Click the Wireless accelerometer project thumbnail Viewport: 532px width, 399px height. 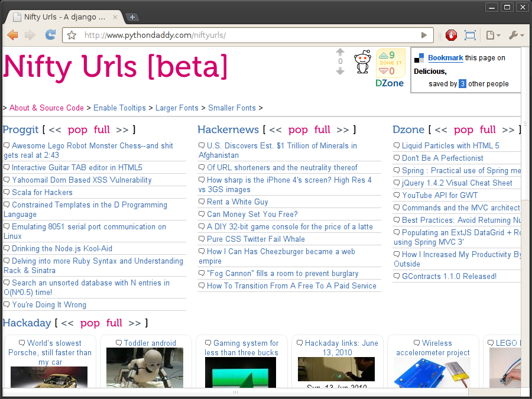[x=432, y=372]
